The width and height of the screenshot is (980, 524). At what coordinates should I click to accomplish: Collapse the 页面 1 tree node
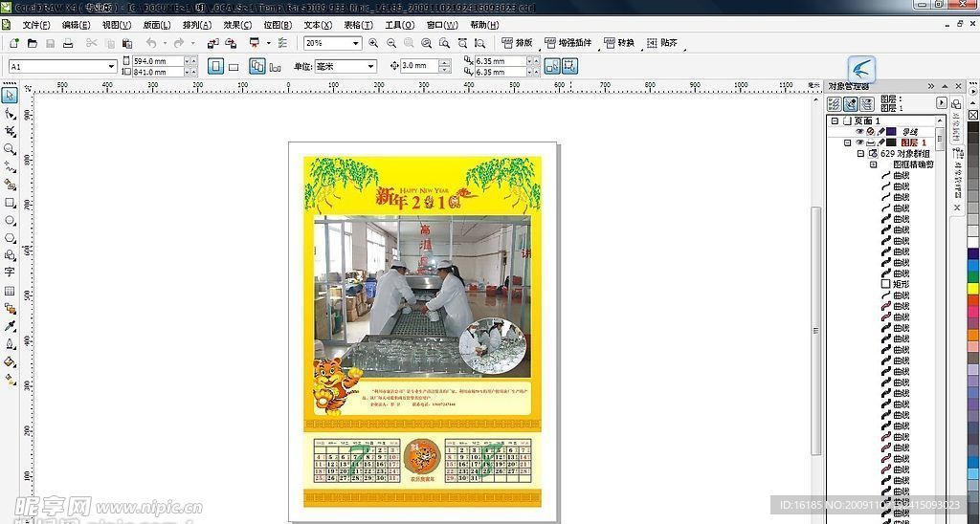click(835, 121)
